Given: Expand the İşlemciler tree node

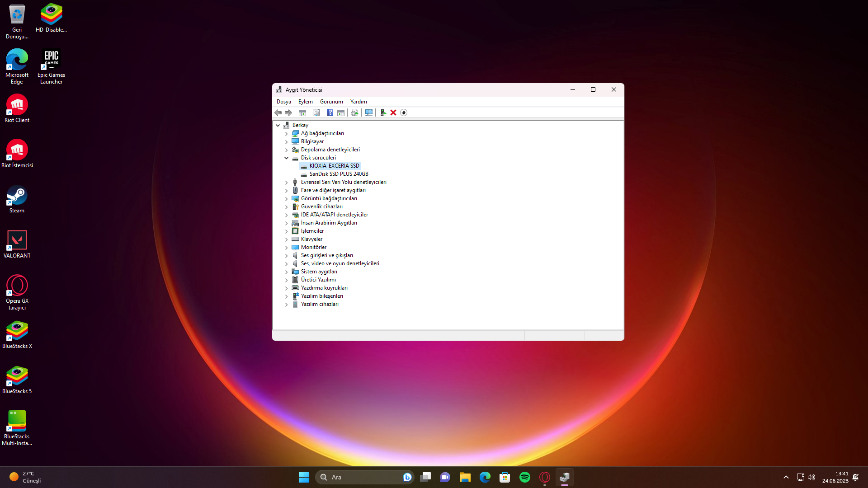Looking at the screenshot, I should pyautogui.click(x=286, y=231).
